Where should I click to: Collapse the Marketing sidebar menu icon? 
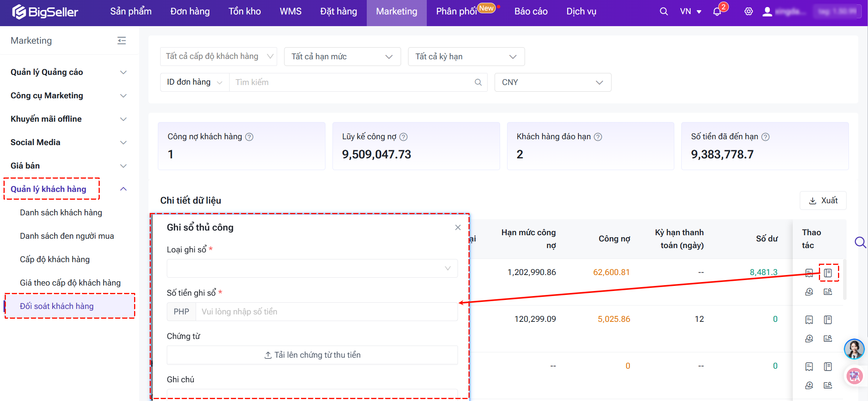pyautogui.click(x=122, y=41)
